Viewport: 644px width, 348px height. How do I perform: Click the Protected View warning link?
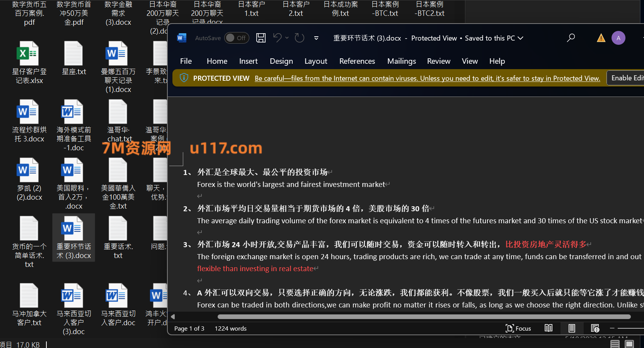pos(427,78)
